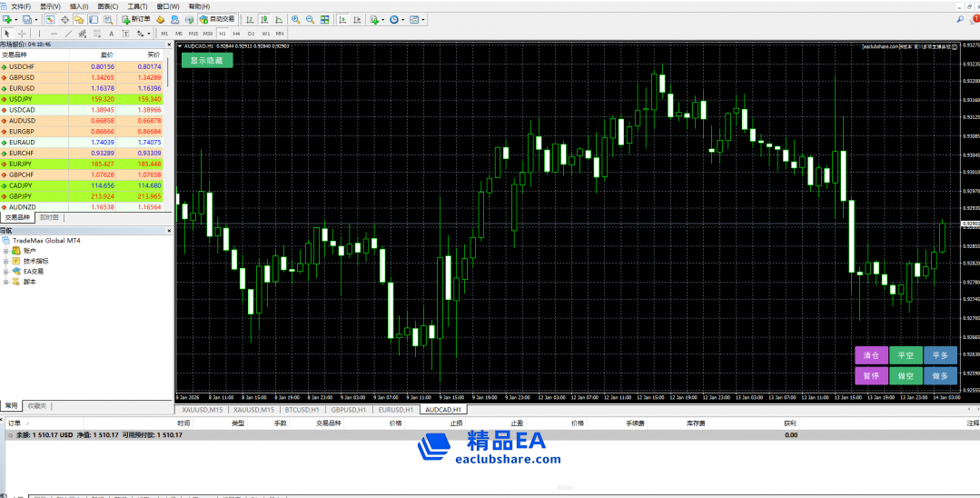Switch timeframe to M15
The width and height of the screenshot is (980, 498).
[x=193, y=33]
